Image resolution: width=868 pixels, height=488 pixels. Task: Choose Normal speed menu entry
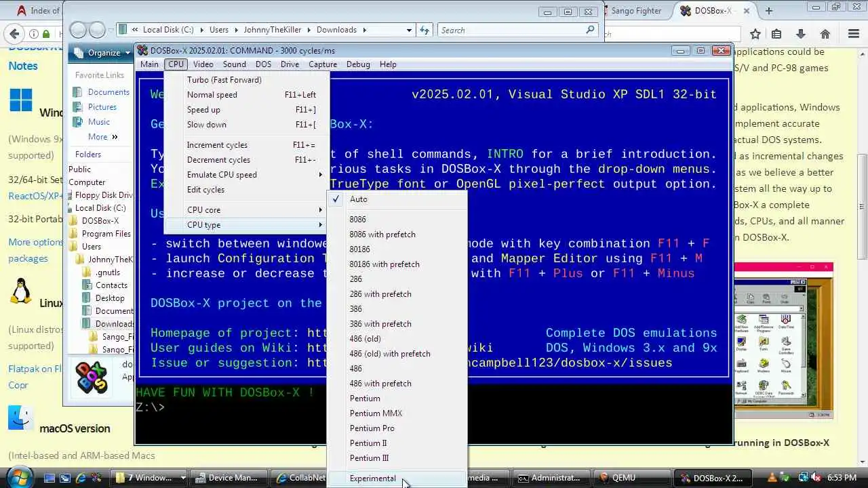pos(248,95)
